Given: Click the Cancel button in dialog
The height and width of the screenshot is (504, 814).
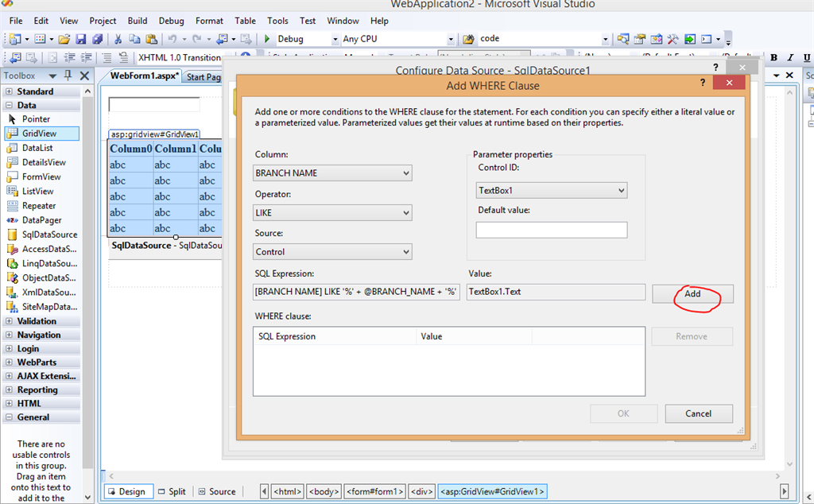Looking at the screenshot, I should pos(698,413).
